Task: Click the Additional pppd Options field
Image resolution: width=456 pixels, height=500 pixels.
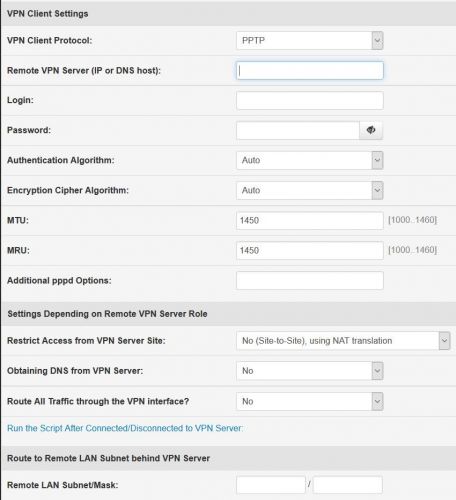Action: [310, 280]
